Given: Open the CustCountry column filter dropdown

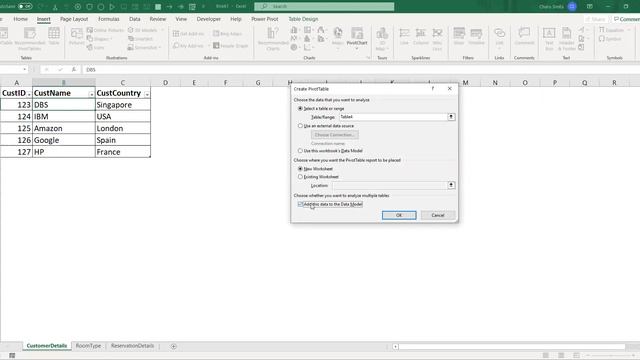Looking at the screenshot, I should coord(147,94).
